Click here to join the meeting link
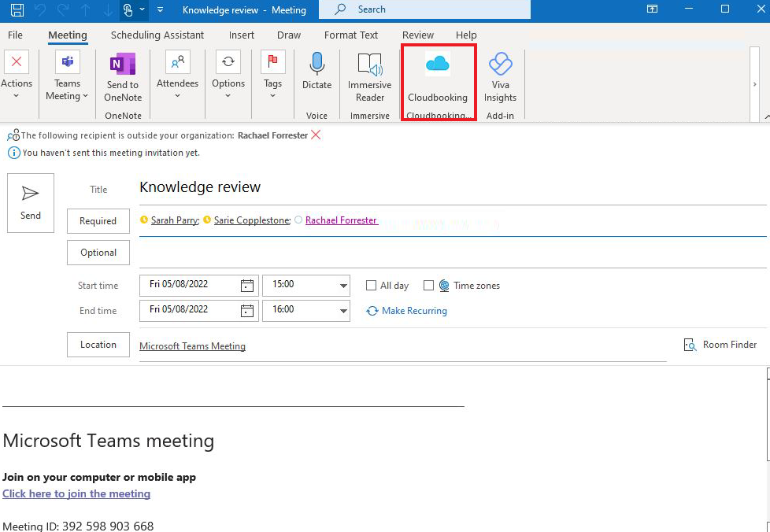 76,493
